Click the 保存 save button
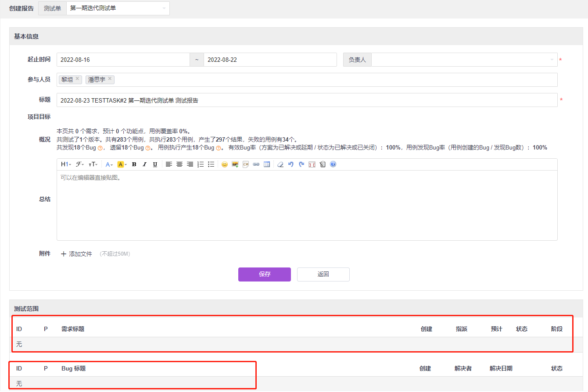 coord(265,274)
